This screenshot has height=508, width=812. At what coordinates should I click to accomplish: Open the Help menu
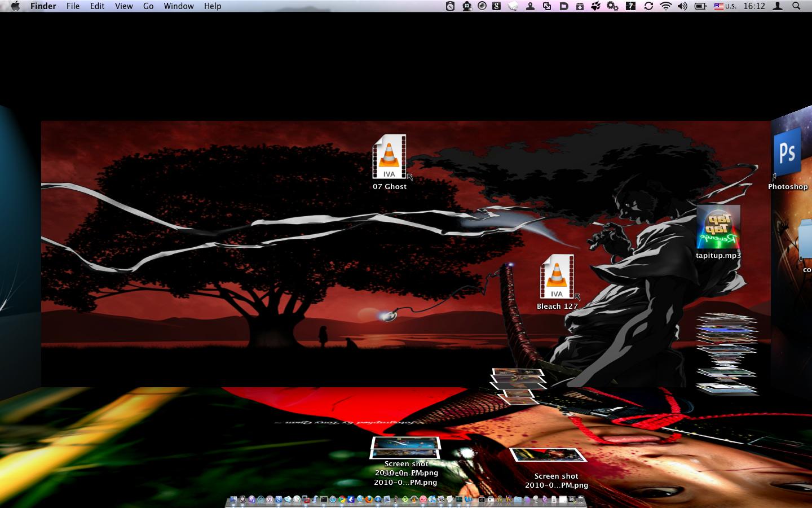213,6
